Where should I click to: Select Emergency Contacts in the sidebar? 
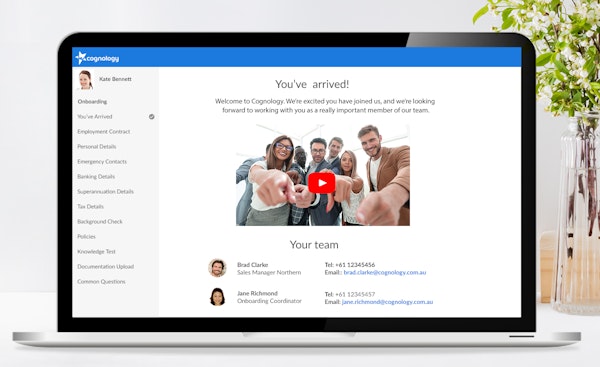pos(102,161)
